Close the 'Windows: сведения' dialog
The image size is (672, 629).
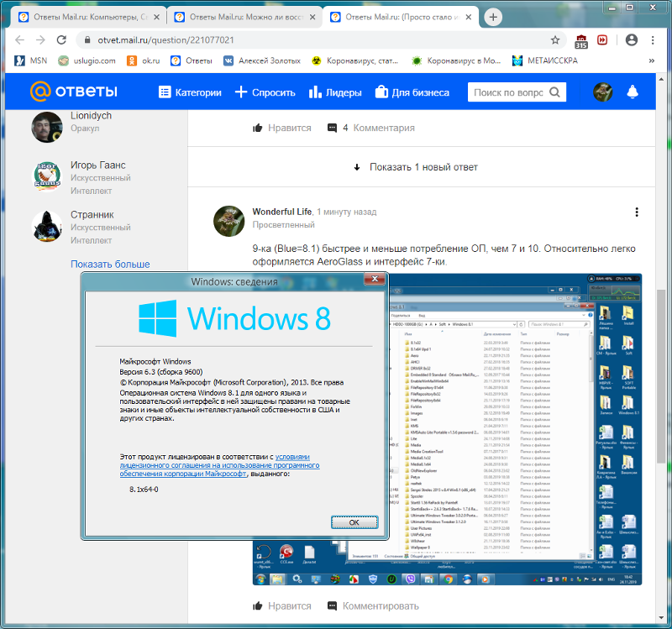tap(375, 279)
